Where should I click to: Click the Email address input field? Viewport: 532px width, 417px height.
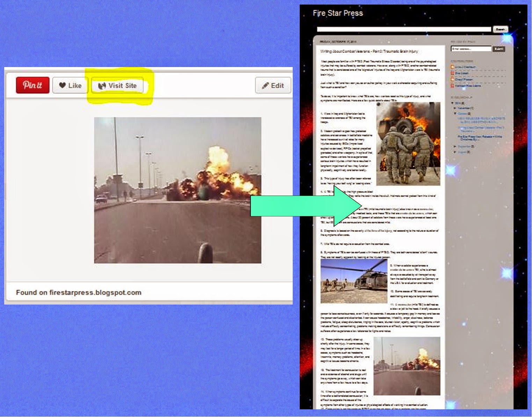(x=471, y=49)
